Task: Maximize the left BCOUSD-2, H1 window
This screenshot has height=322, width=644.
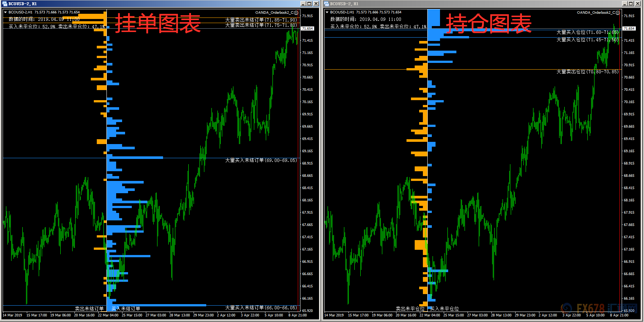Action: pyautogui.click(x=309, y=4)
